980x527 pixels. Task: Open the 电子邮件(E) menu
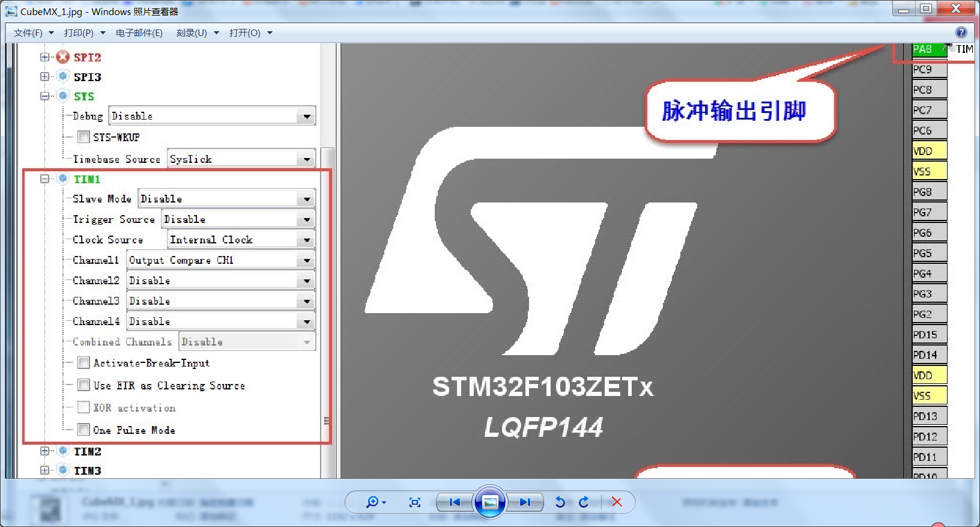tap(139, 32)
